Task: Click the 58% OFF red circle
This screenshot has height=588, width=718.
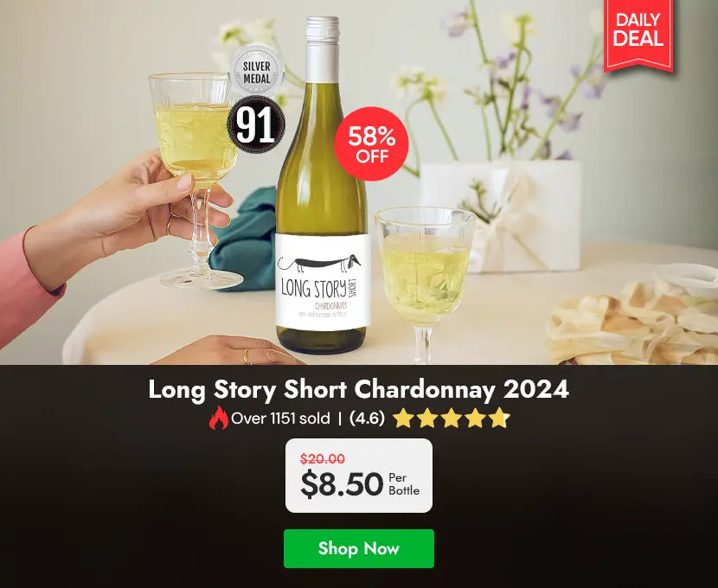Action: pyautogui.click(x=371, y=144)
